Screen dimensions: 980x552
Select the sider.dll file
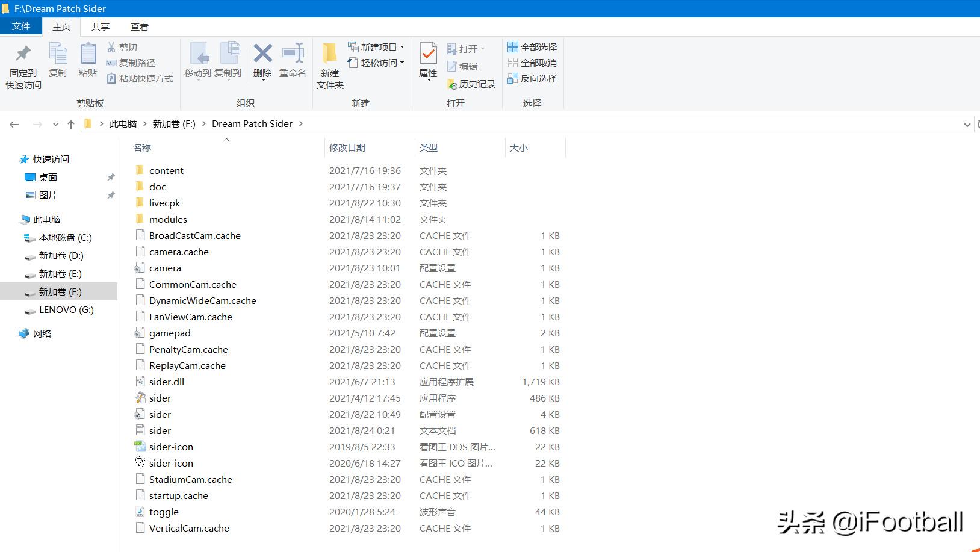tap(167, 382)
